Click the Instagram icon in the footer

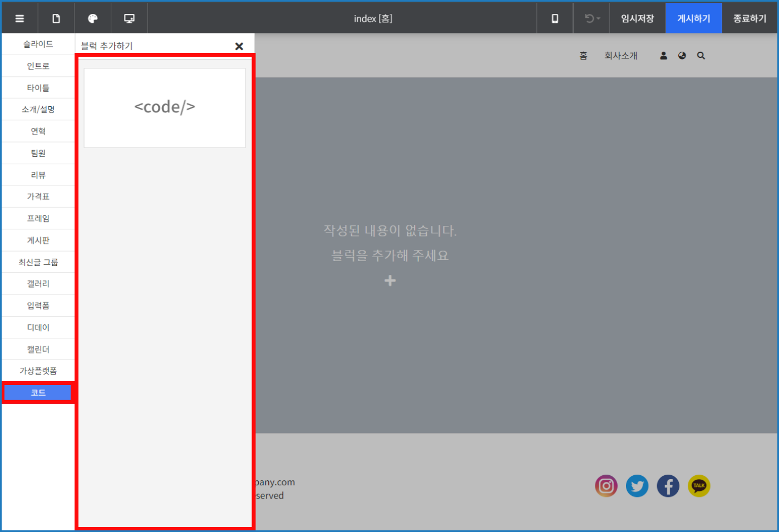coord(606,486)
